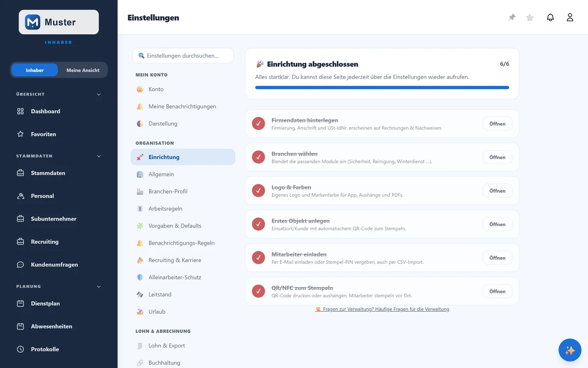Image resolution: width=588 pixels, height=368 pixels.
Task: Click the Leitstand satellite icon
Action: pos(140,294)
